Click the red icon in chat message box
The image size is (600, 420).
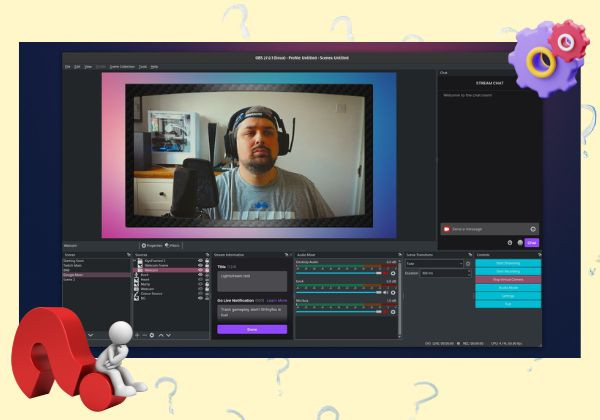tap(446, 229)
